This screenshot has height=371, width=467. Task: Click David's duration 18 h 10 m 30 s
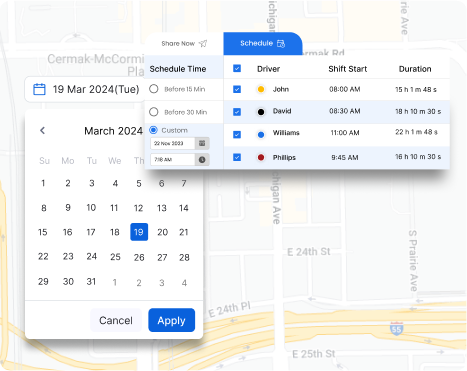point(418,112)
